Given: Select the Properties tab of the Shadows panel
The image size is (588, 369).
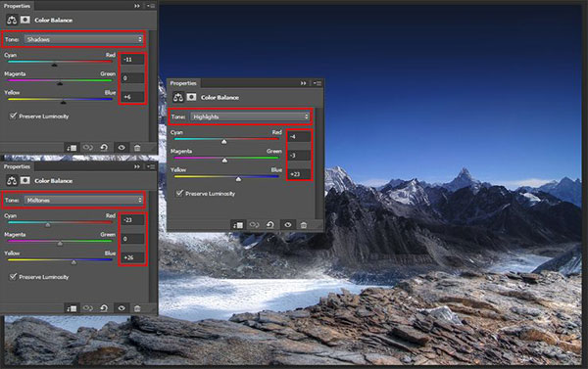Looking at the screenshot, I should click(x=17, y=6).
